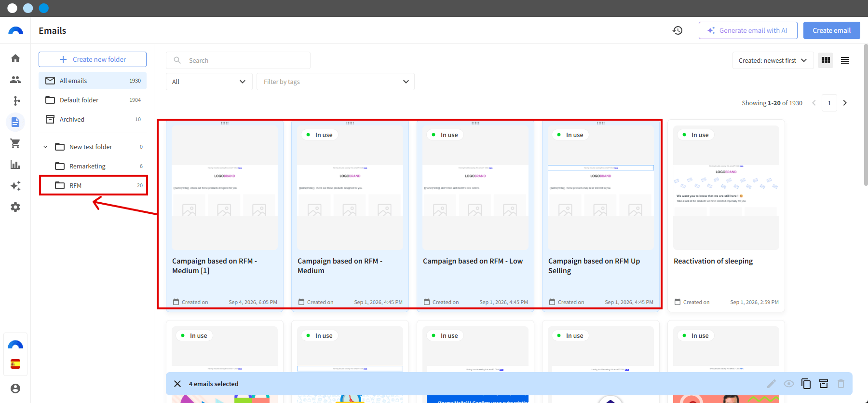Open the Contacts people icon in the sidebar
868x403 pixels.
point(15,80)
